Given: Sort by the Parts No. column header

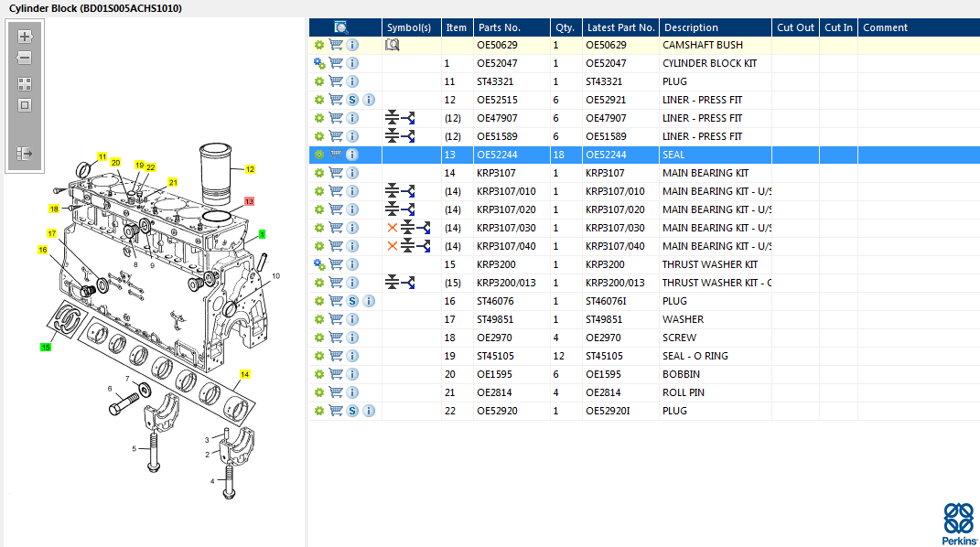Looking at the screenshot, I should (512, 27).
